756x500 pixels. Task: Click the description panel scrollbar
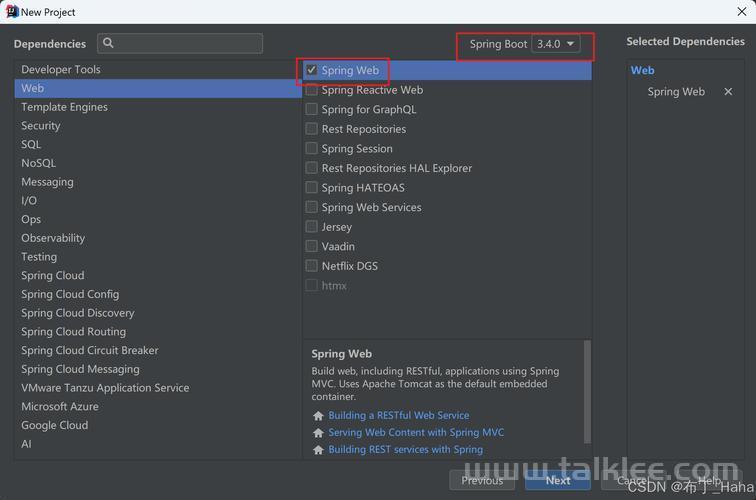coord(587,392)
